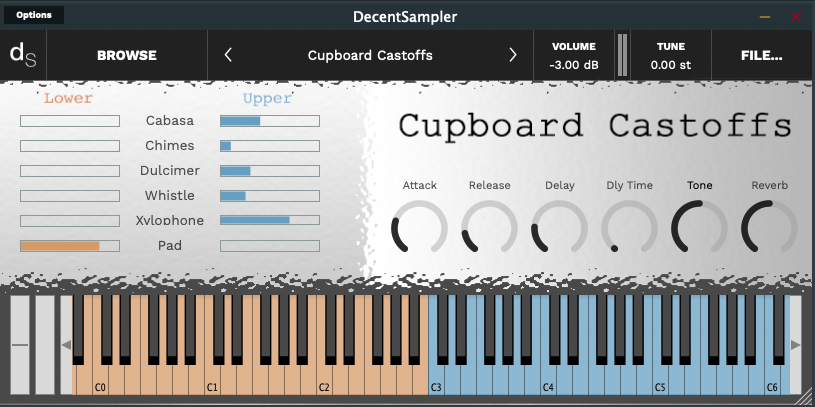Click the Upper heading label

267,98
